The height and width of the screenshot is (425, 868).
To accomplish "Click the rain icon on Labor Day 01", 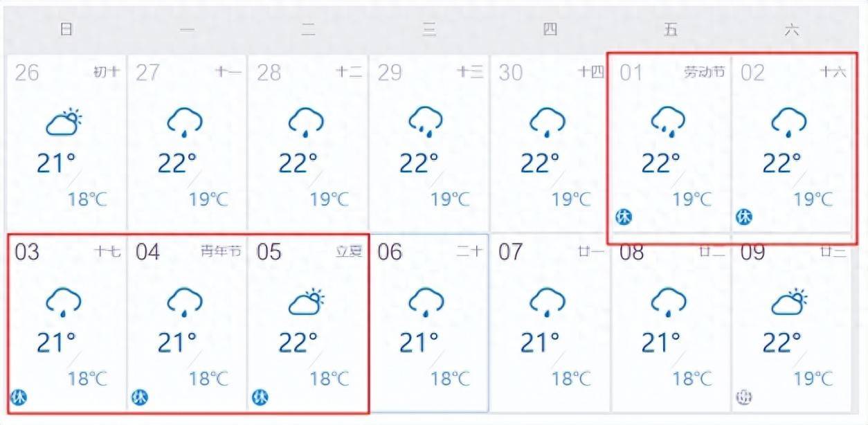I will point(668,123).
